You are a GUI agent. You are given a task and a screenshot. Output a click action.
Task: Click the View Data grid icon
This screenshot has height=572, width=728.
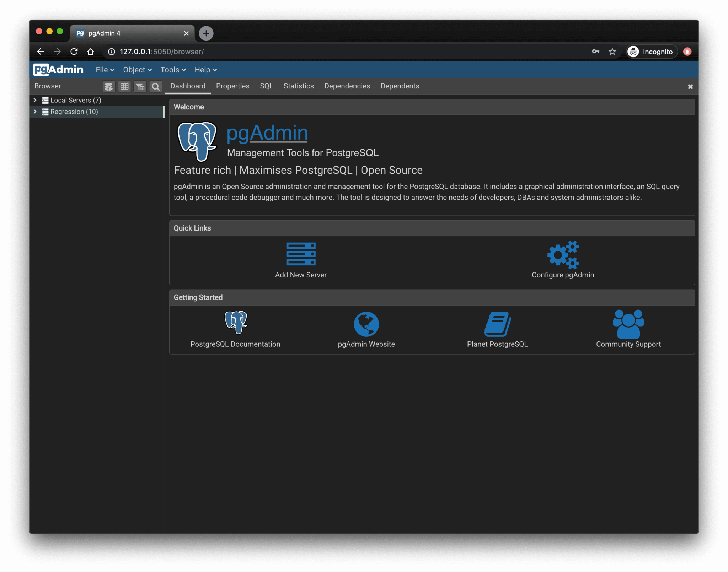click(x=124, y=86)
